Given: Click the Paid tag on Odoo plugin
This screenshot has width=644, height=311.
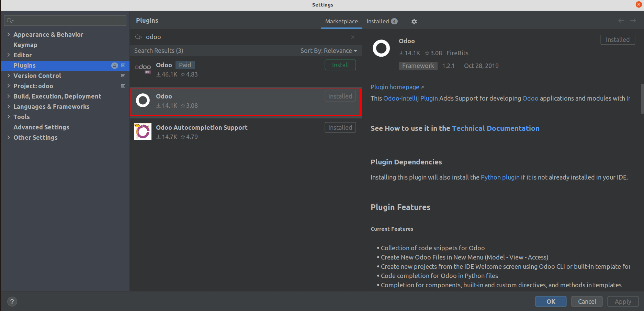Looking at the screenshot, I should pos(185,65).
